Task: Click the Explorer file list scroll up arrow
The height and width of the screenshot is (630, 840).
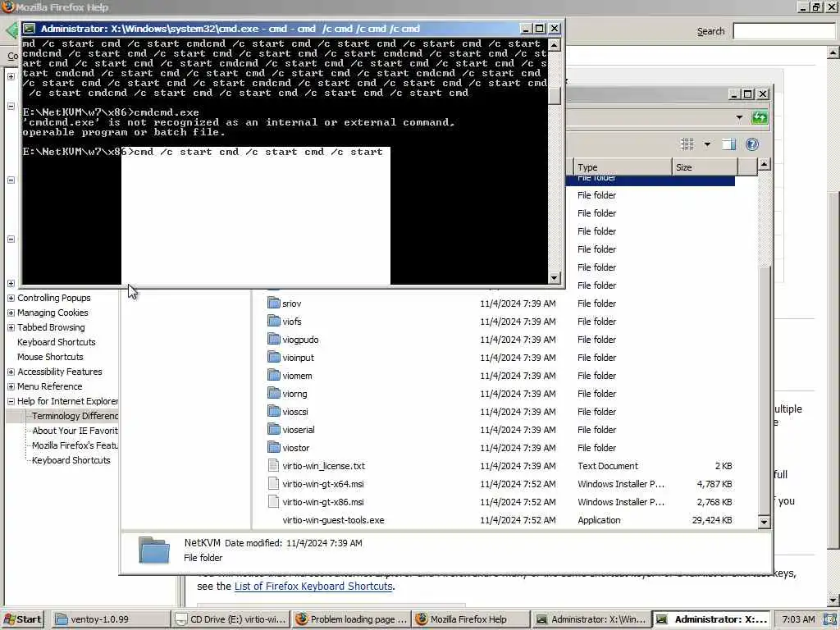Action: 764,164
